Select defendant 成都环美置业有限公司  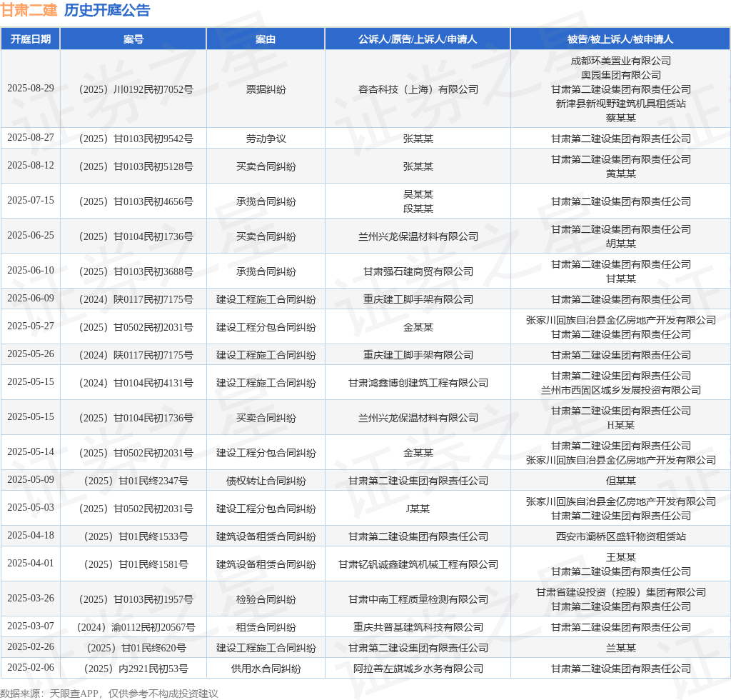pyautogui.click(x=621, y=61)
